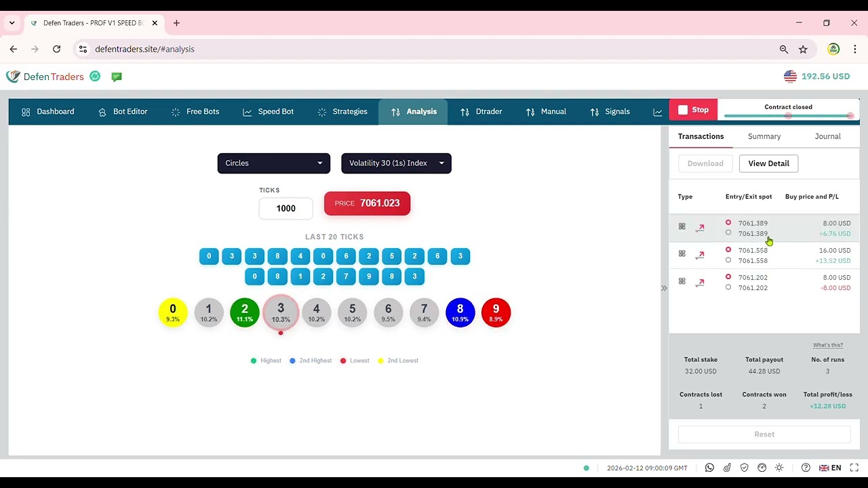The width and height of the screenshot is (868, 488).
Task: Click the Reset button
Action: click(764, 434)
